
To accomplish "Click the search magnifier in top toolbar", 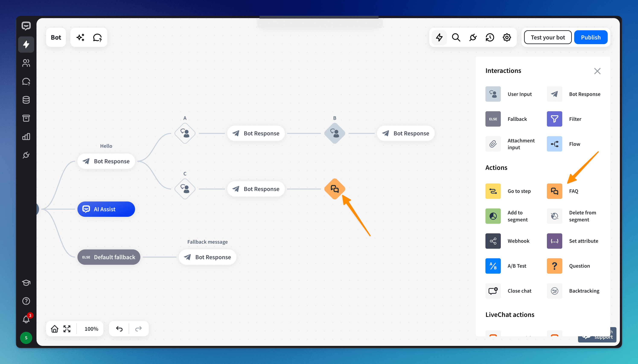I will coord(456,38).
